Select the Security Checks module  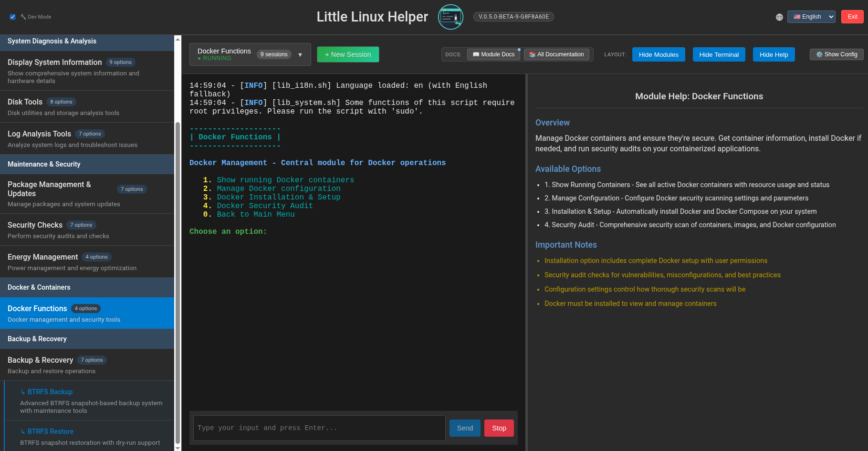(x=87, y=230)
